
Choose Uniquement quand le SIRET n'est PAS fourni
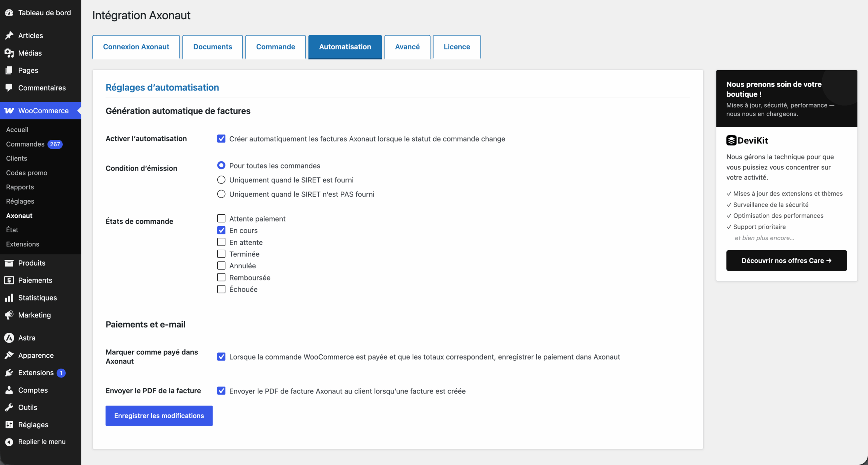tap(221, 194)
